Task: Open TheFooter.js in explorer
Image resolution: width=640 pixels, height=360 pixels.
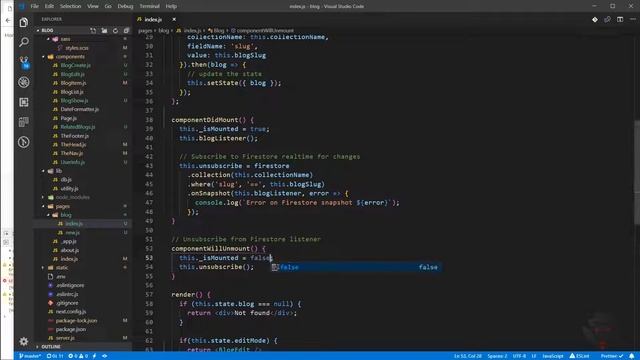Action: click(x=75, y=136)
